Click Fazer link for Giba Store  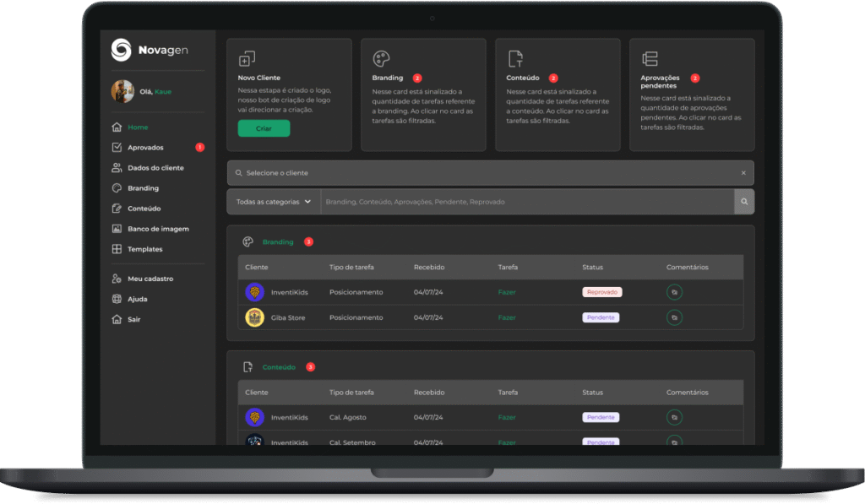(x=507, y=317)
